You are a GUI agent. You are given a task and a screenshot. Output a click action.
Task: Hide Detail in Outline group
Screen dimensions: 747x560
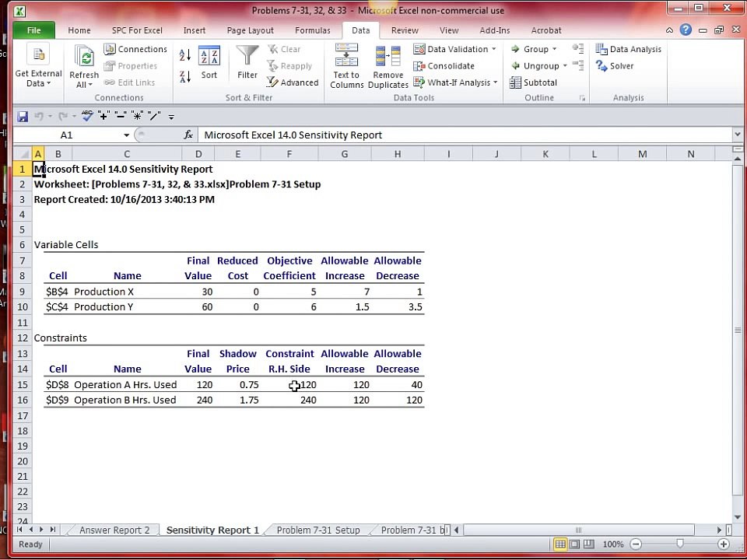[x=578, y=65]
